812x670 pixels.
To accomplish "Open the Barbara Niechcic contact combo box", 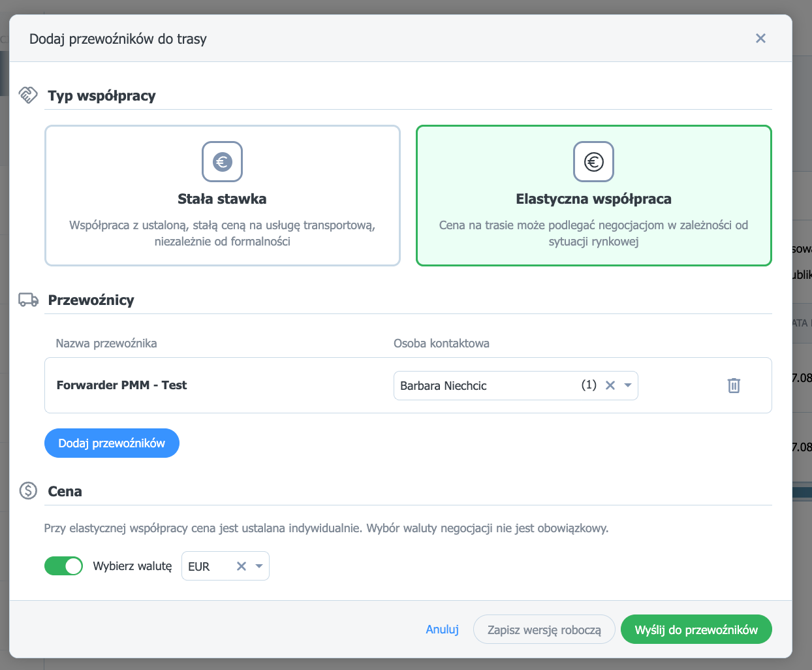I will click(516, 385).
